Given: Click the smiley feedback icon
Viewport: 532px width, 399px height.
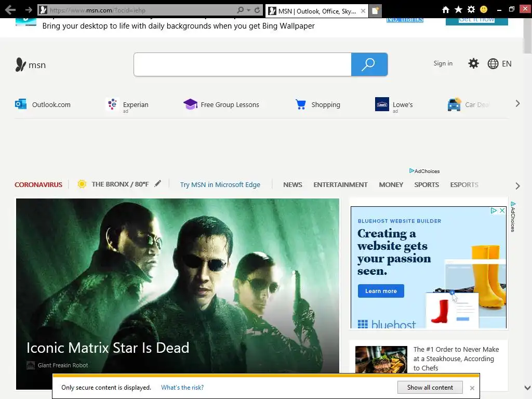Looking at the screenshot, I should (484, 9).
